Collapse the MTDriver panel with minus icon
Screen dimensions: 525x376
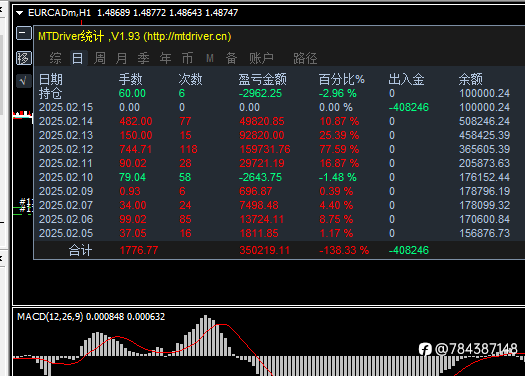pos(24,33)
